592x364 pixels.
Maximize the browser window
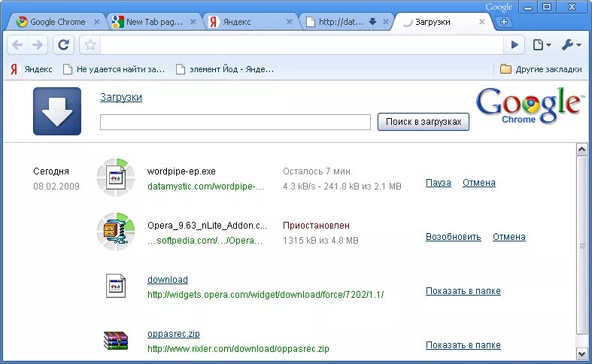pos(547,8)
